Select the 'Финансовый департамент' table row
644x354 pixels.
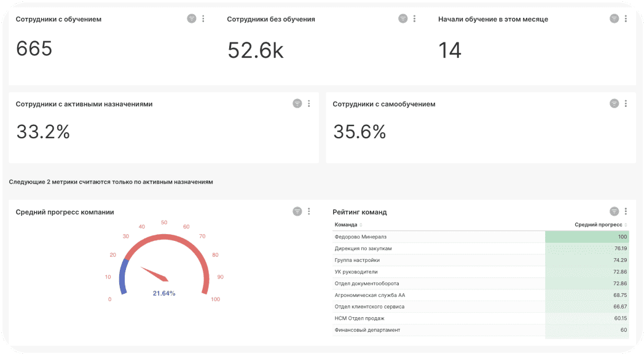pyautogui.click(x=481, y=330)
